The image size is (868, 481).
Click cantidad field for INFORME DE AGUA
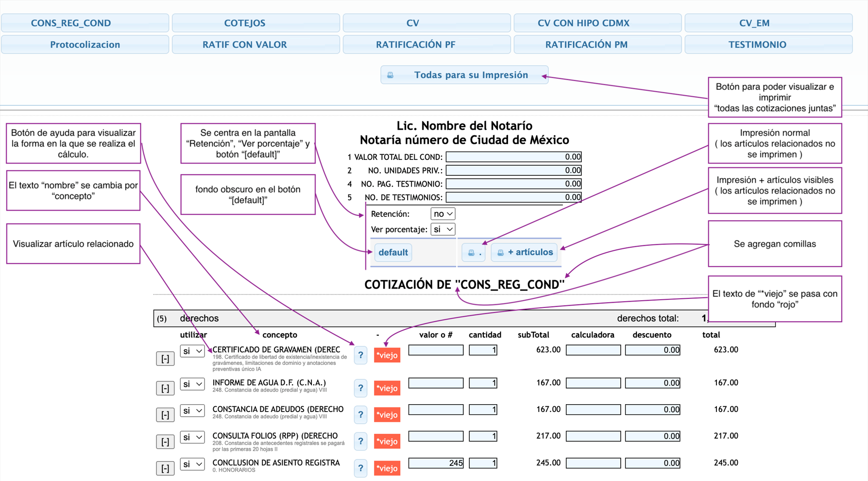pyautogui.click(x=483, y=383)
